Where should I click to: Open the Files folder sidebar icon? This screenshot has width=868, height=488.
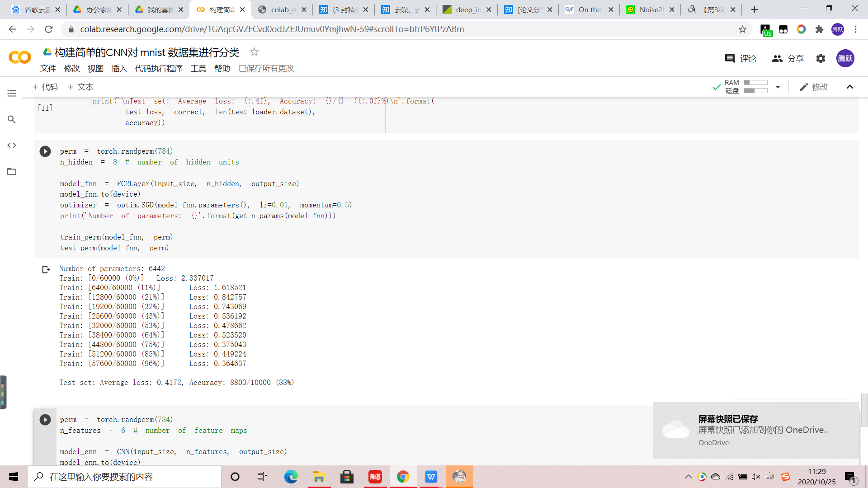(12, 171)
